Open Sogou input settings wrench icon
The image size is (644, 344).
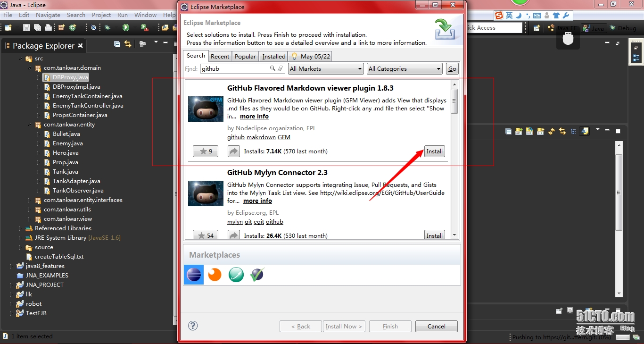[x=566, y=16]
